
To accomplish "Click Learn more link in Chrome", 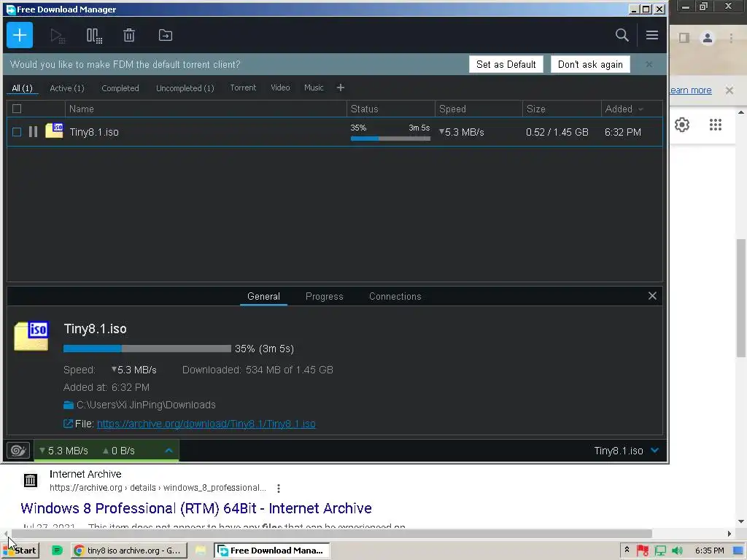I will [x=690, y=90].
